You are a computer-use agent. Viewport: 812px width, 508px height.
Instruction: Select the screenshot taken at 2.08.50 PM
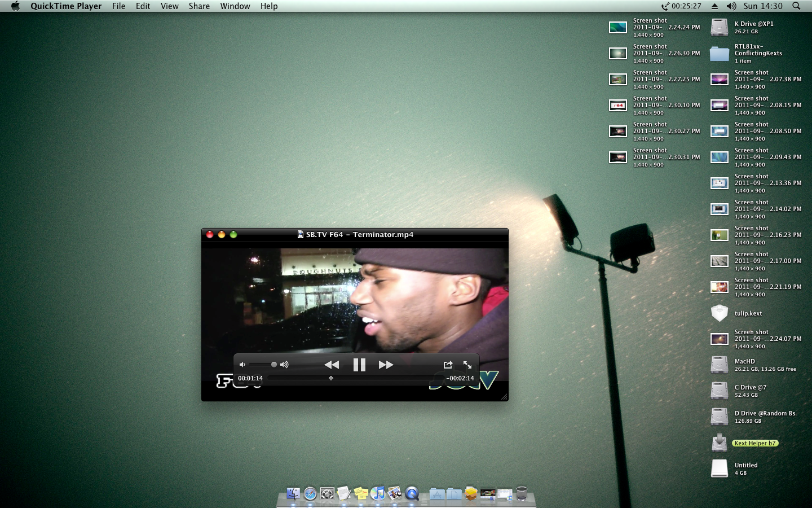720,131
